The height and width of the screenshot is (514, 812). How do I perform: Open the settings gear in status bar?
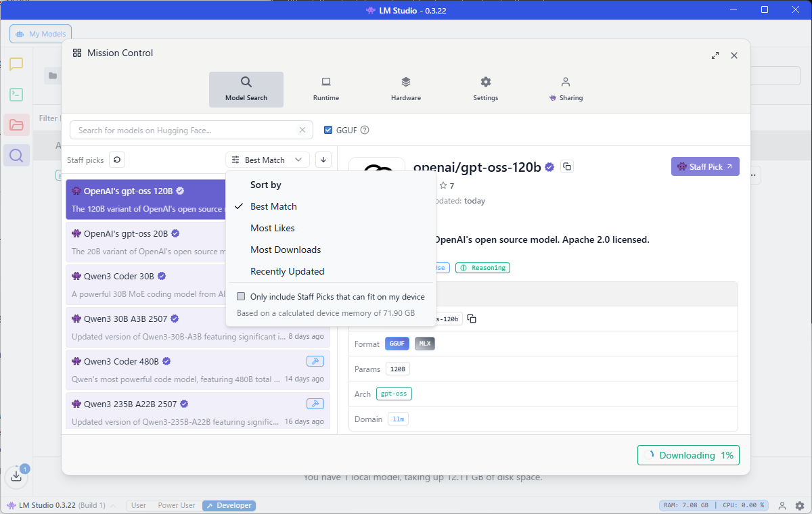click(x=800, y=505)
